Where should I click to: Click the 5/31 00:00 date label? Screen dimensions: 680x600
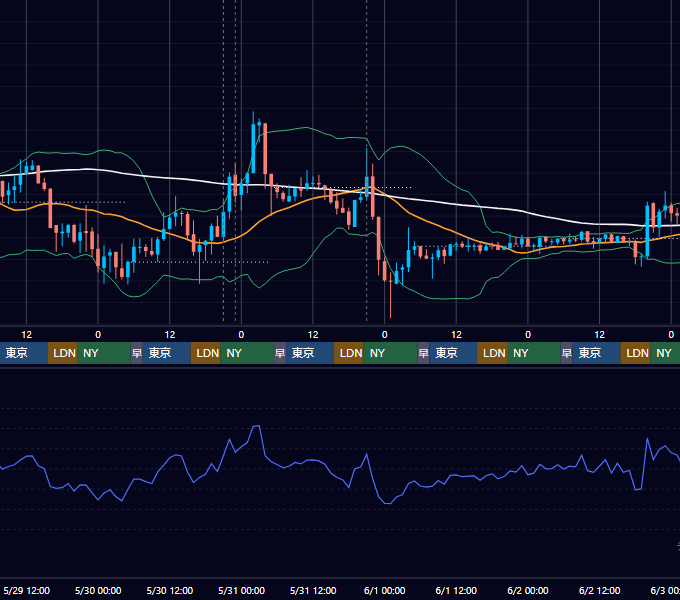point(241,590)
